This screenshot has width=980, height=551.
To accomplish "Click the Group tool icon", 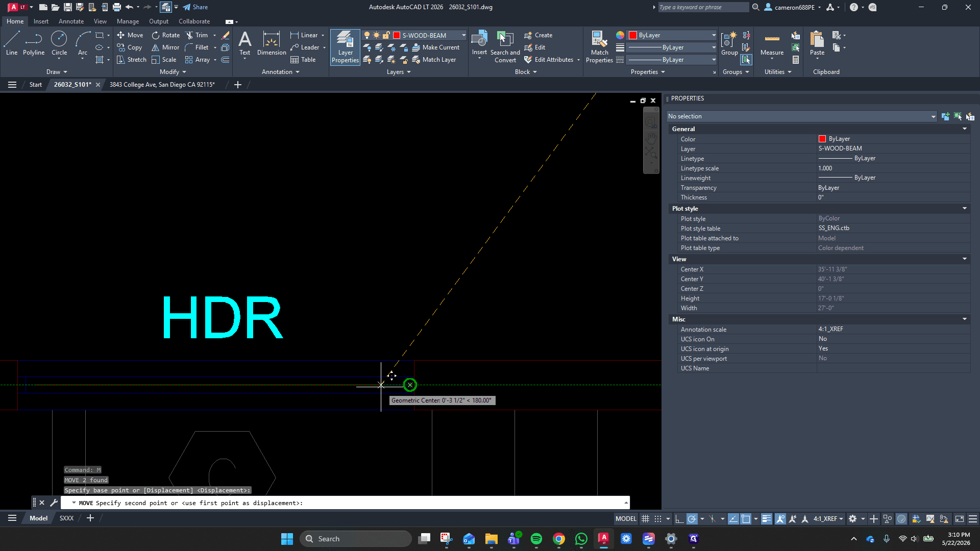I will tap(729, 43).
